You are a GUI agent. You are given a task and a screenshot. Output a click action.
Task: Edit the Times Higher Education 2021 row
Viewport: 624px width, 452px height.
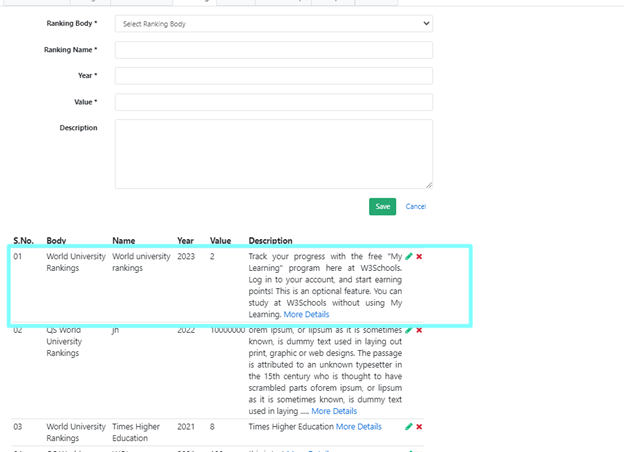click(x=409, y=427)
